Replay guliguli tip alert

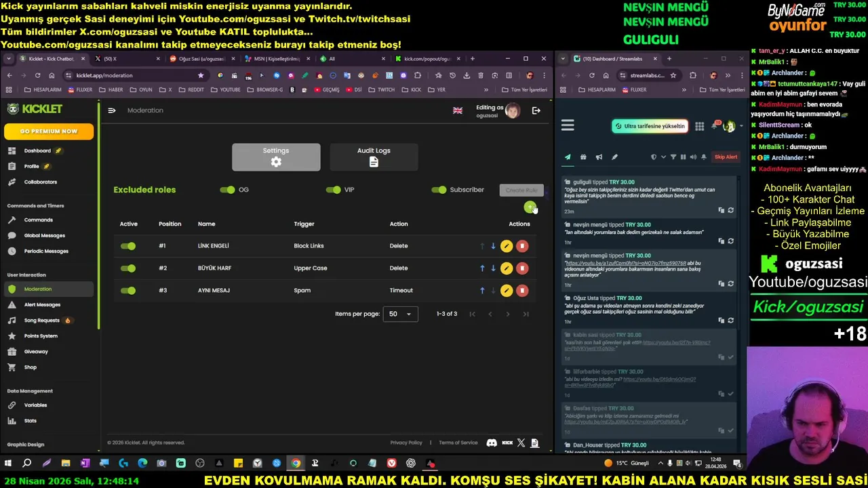pyautogui.click(x=730, y=211)
